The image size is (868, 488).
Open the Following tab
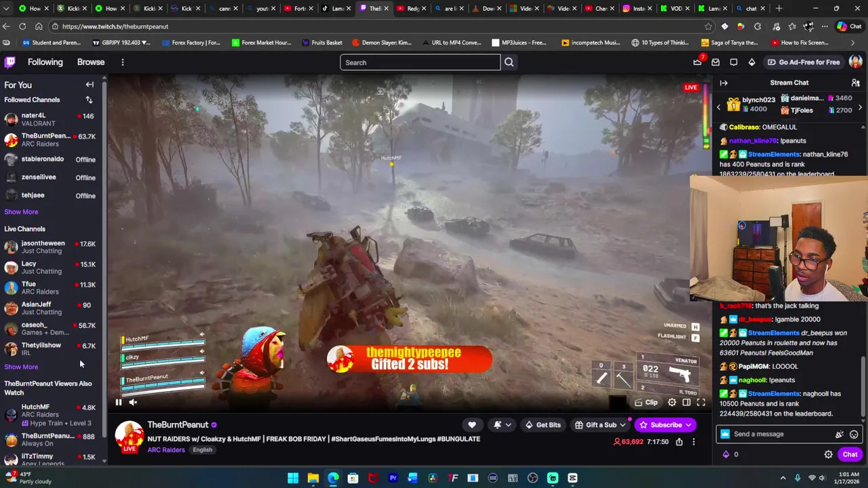pos(45,62)
